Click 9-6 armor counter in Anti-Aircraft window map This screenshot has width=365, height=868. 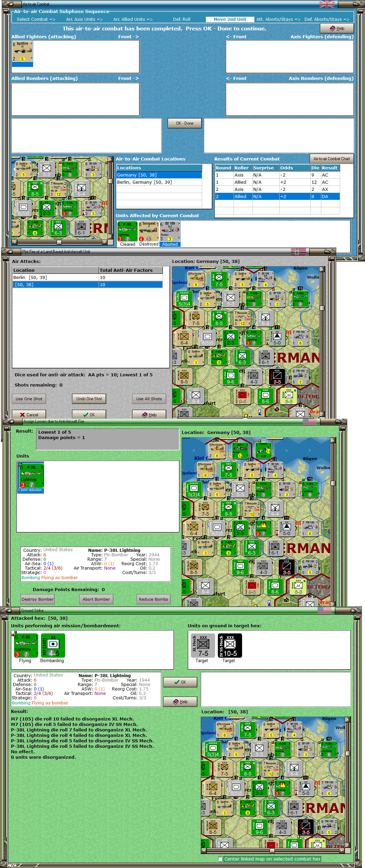(x=231, y=376)
